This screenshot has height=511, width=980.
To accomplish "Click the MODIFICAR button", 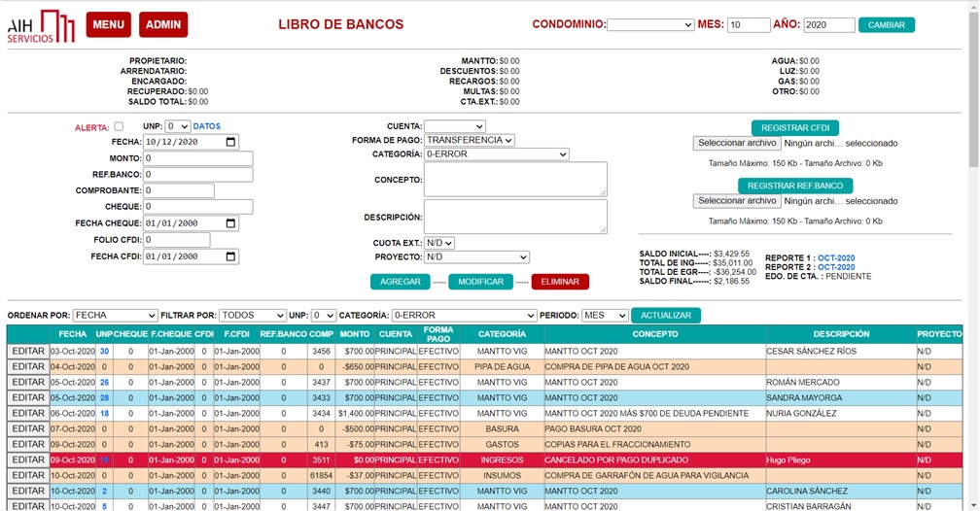I will [x=480, y=282].
